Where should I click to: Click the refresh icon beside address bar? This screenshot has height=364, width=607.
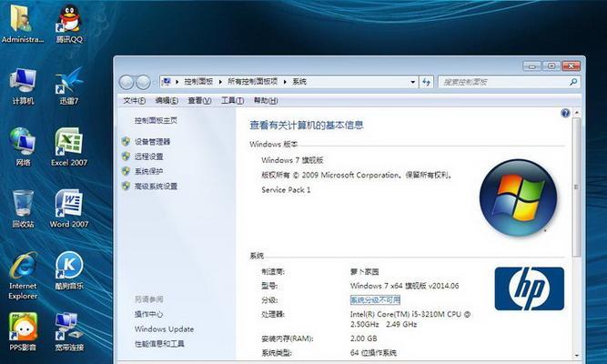click(x=426, y=82)
